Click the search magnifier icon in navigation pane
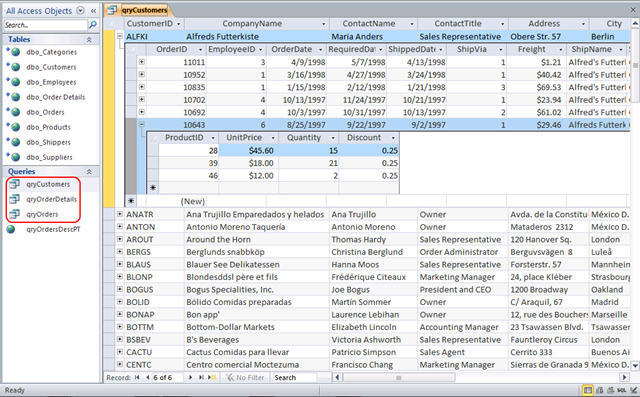Viewport: 640px width, 397px height. click(93, 25)
